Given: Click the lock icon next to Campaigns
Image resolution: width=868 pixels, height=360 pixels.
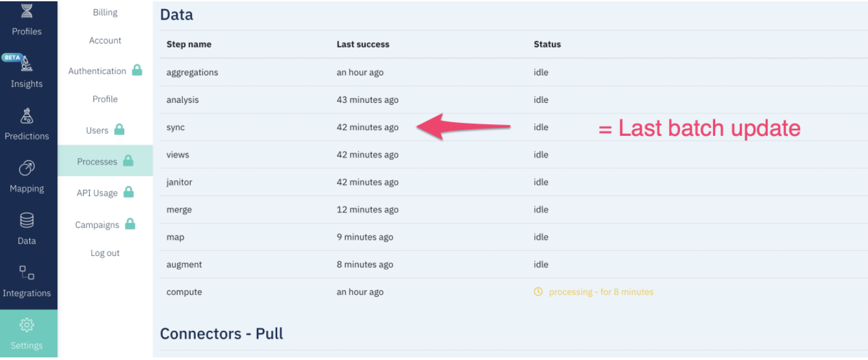Looking at the screenshot, I should point(130,224).
